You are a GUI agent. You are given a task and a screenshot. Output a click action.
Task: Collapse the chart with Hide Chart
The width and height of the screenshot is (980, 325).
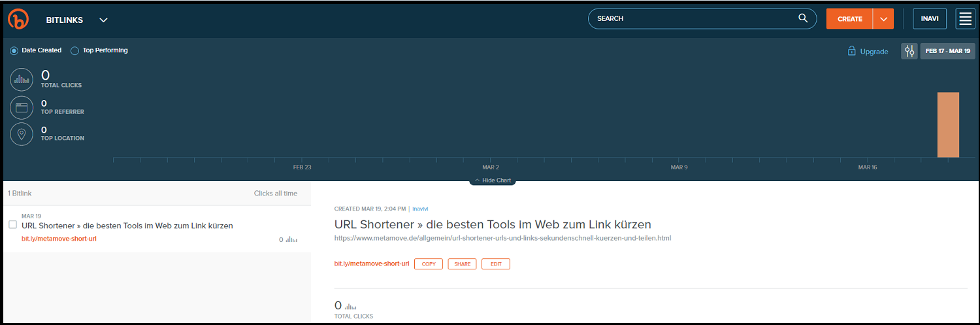[x=493, y=180]
